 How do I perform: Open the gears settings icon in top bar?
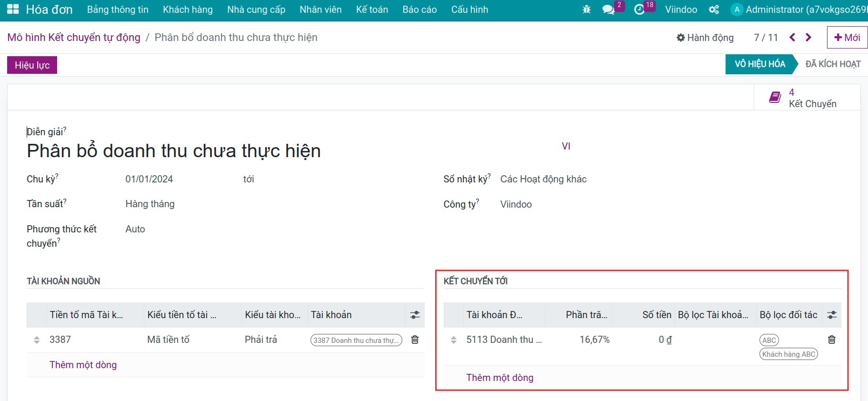[714, 10]
